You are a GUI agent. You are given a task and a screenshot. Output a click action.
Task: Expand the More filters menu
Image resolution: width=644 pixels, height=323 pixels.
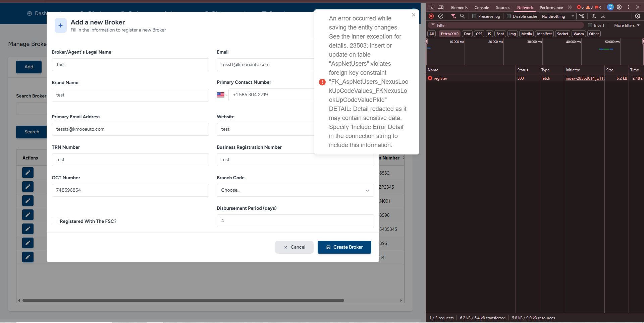pyautogui.click(x=626, y=25)
